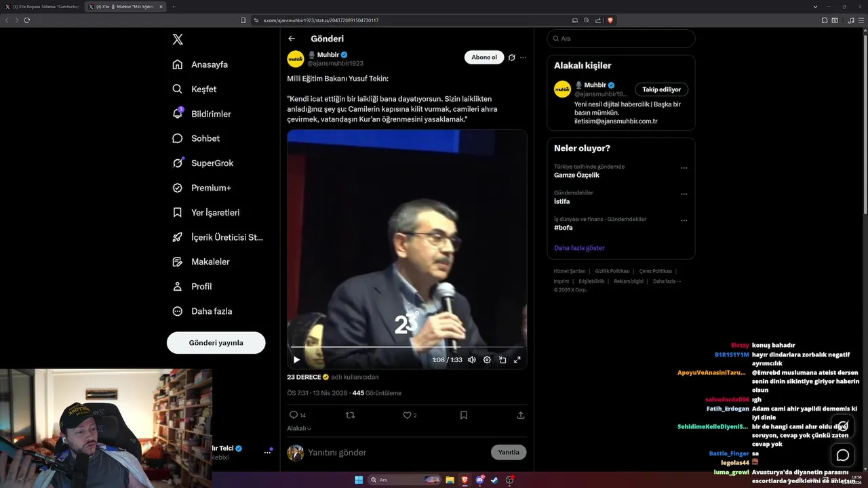
Task: Open Makaleler articles
Action: [x=201, y=262]
